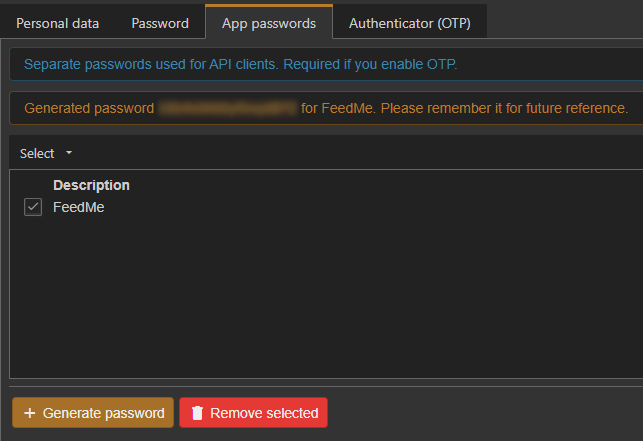Go to the Authenticator (OTP) tab
The width and height of the screenshot is (643, 441).
point(410,22)
